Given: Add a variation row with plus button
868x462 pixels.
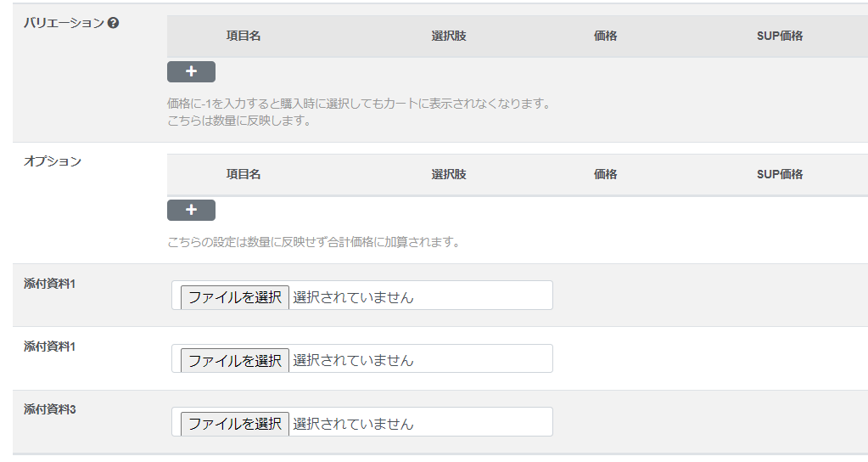Looking at the screenshot, I should (x=191, y=71).
